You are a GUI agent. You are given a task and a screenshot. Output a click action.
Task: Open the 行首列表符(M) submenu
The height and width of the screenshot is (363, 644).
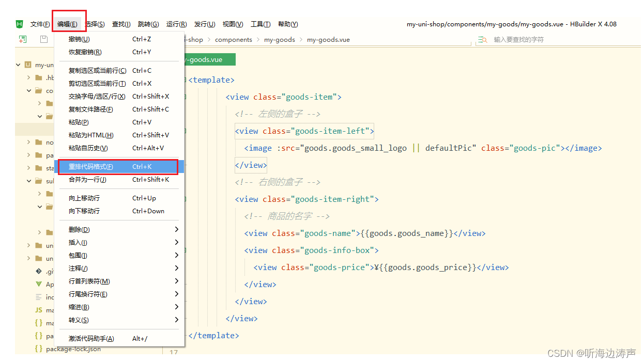click(119, 281)
